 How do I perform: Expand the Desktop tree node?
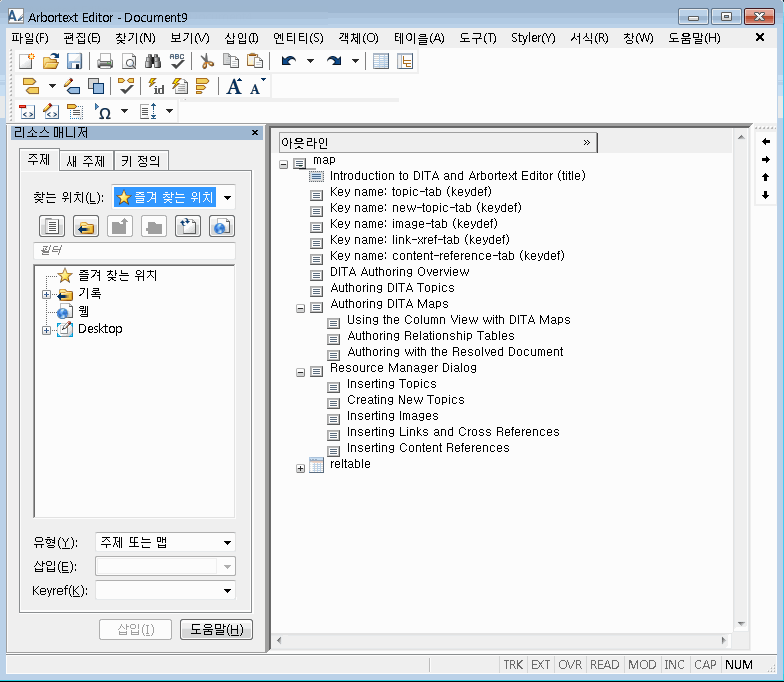click(46, 330)
